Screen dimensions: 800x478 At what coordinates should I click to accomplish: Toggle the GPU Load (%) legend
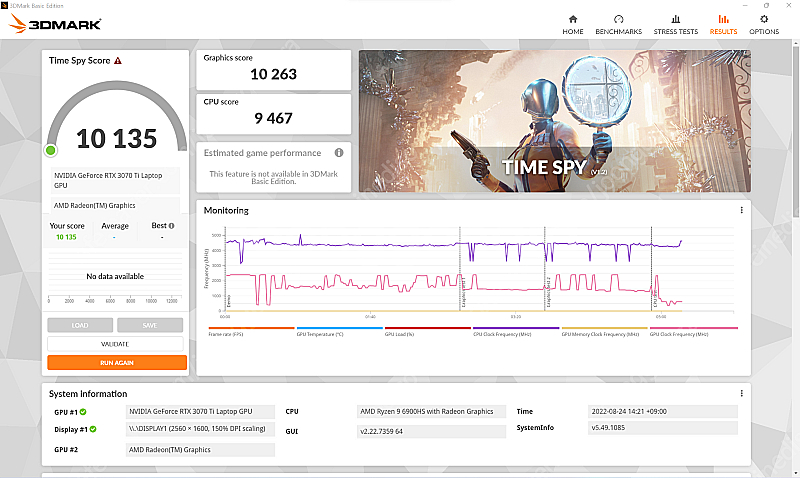coord(428,332)
